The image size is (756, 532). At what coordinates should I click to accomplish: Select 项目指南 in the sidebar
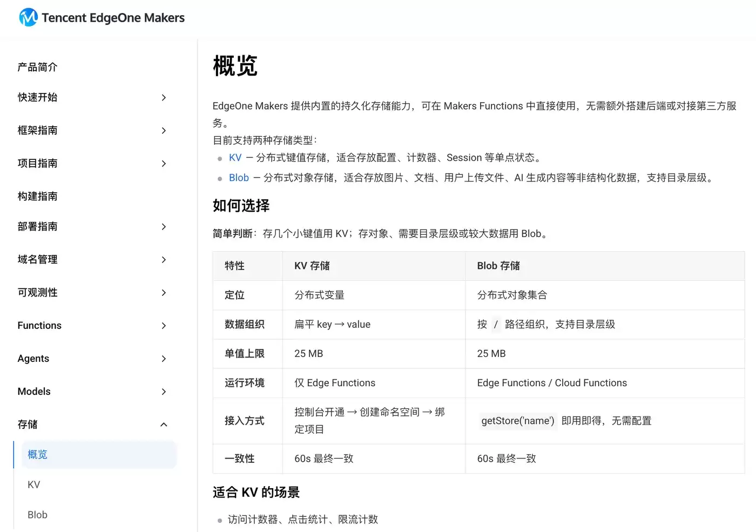(37, 163)
